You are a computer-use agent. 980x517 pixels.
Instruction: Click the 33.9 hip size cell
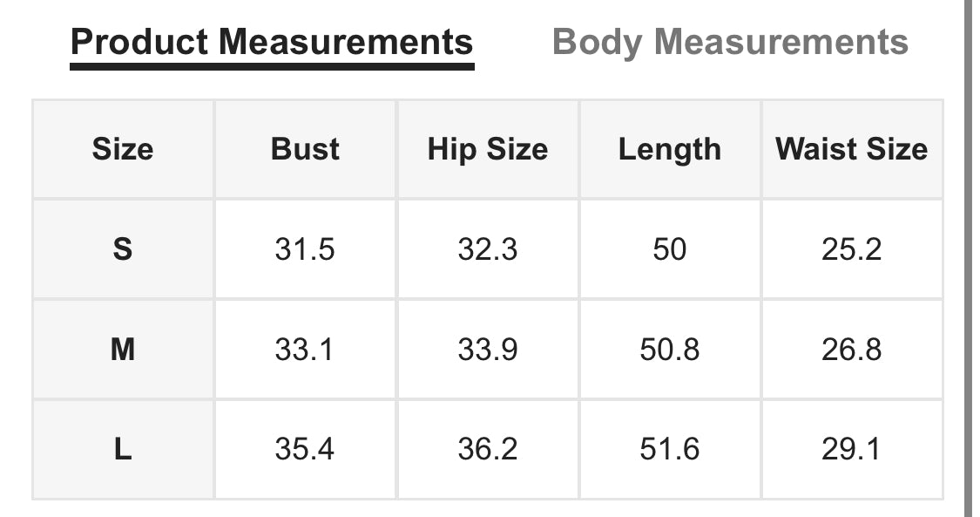[488, 350]
